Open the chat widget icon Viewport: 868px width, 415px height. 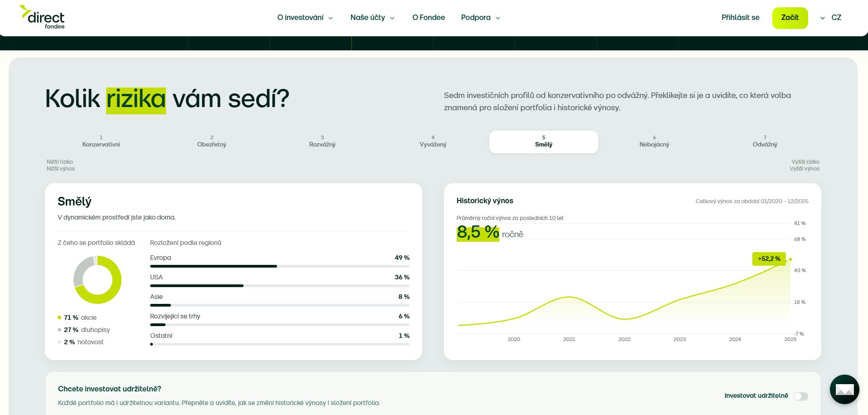tap(844, 390)
